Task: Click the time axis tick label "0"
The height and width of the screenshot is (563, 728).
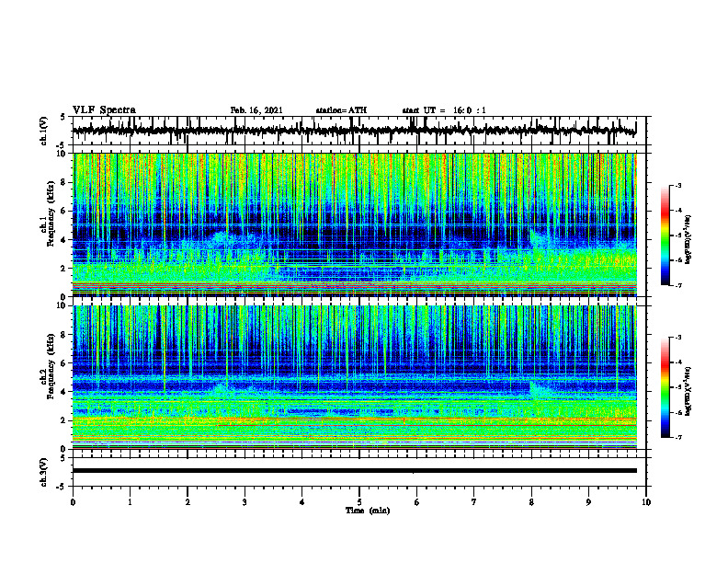Action: click(73, 502)
